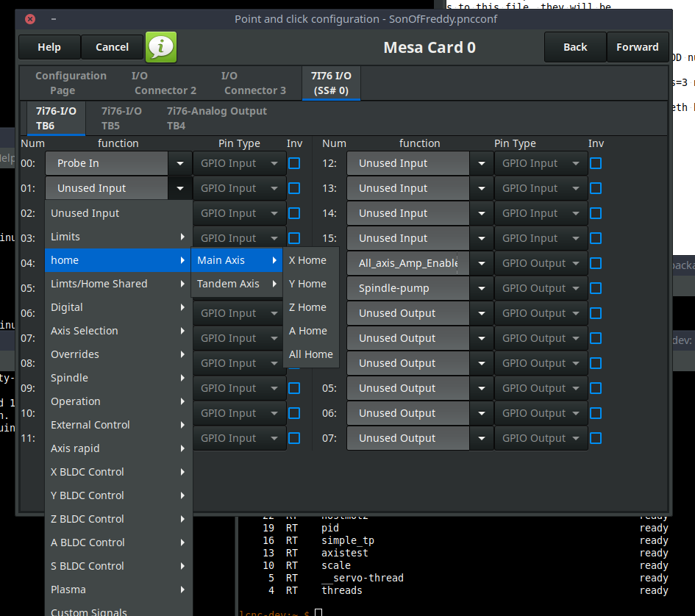Open function dropdown arrow for output row 06
This screenshot has width=695, height=616.
482,413
